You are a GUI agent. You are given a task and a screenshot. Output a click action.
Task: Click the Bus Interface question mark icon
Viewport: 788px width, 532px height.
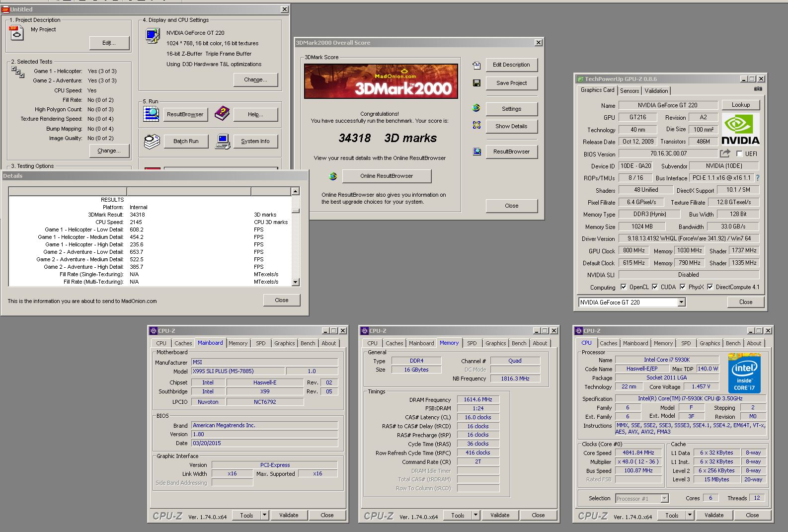[758, 178]
